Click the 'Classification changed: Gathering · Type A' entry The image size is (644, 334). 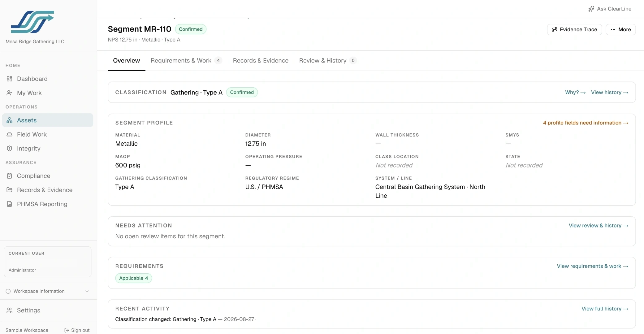click(166, 319)
